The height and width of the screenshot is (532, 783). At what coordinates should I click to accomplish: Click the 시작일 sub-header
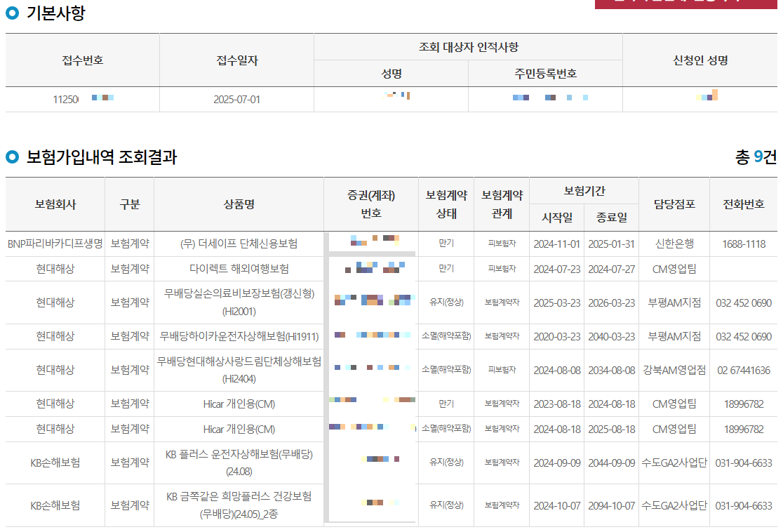click(x=557, y=218)
